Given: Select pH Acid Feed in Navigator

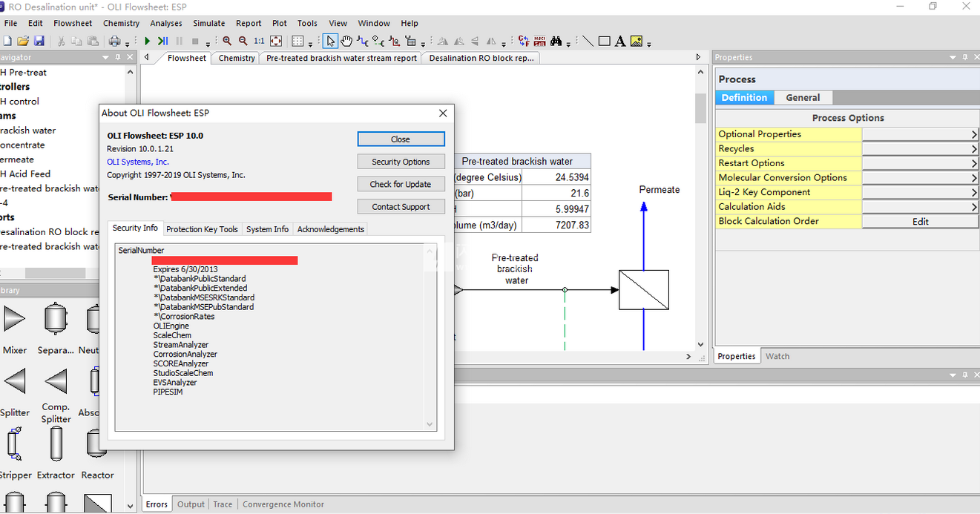Looking at the screenshot, I should (x=25, y=174).
